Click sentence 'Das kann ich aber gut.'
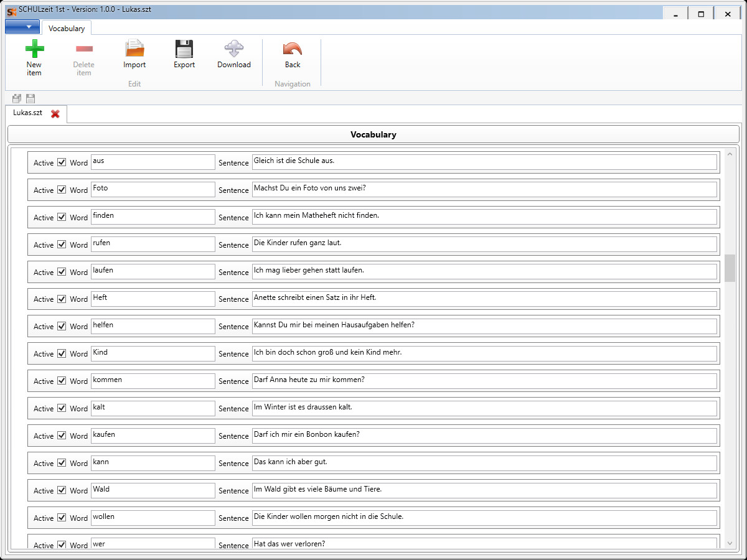747x560 pixels. pos(484,463)
